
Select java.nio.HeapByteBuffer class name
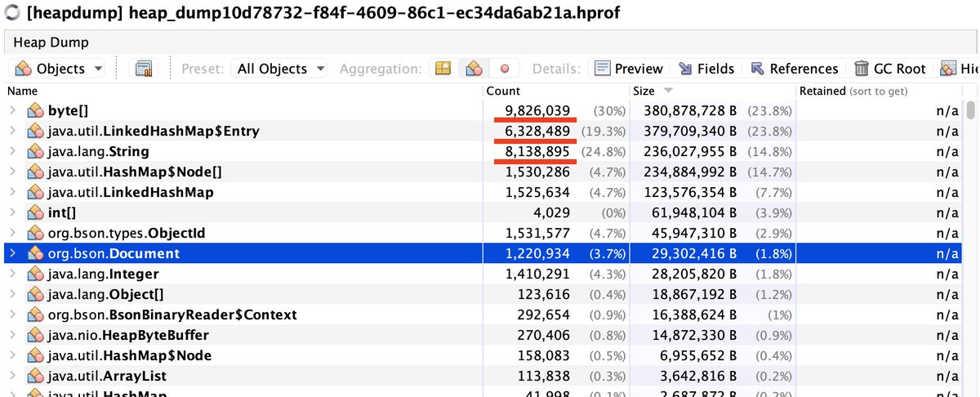pos(128,335)
